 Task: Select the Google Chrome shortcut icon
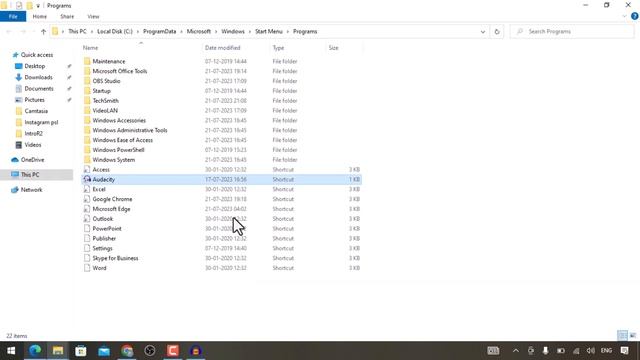click(x=87, y=199)
